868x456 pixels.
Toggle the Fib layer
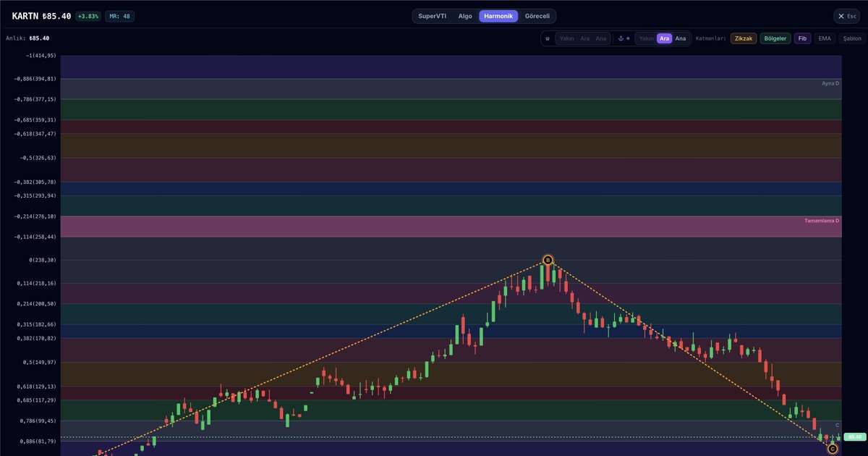tap(802, 38)
